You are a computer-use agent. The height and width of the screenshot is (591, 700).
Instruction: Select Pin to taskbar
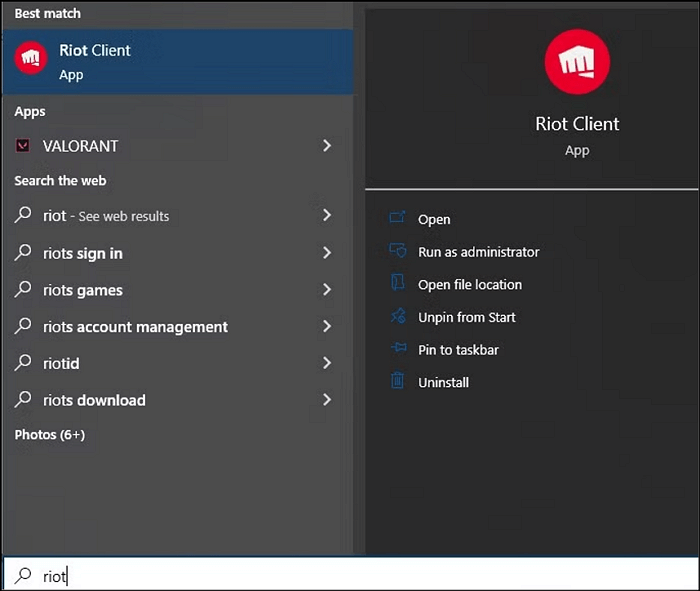point(458,350)
